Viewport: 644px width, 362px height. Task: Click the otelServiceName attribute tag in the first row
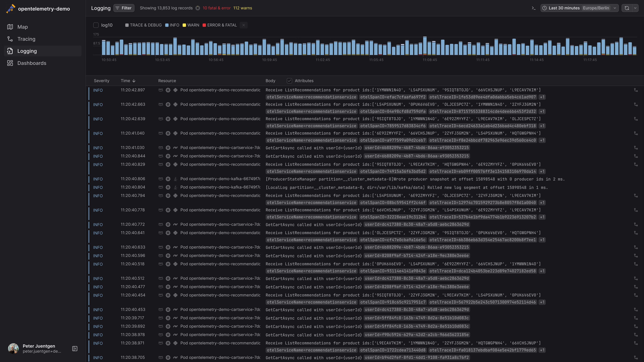pos(311,97)
